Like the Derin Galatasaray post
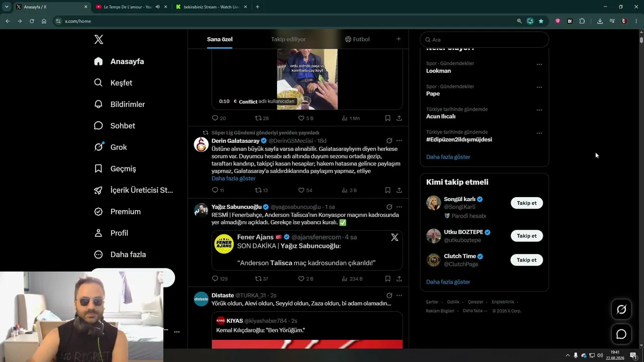This screenshot has width=644, height=362. click(305, 190)
